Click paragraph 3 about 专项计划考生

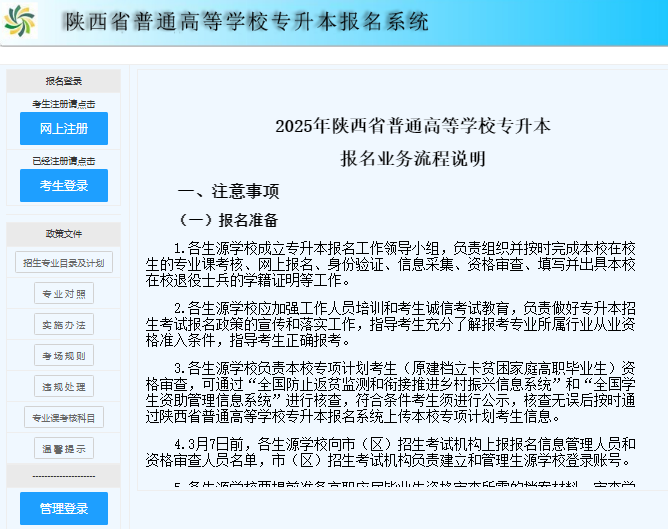390,392
